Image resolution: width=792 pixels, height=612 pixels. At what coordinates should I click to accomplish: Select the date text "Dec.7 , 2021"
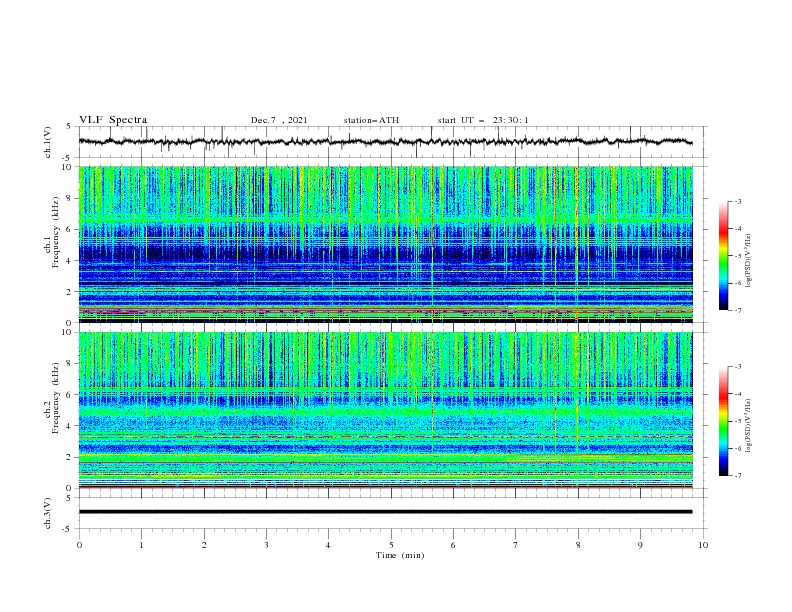point(279,120)
